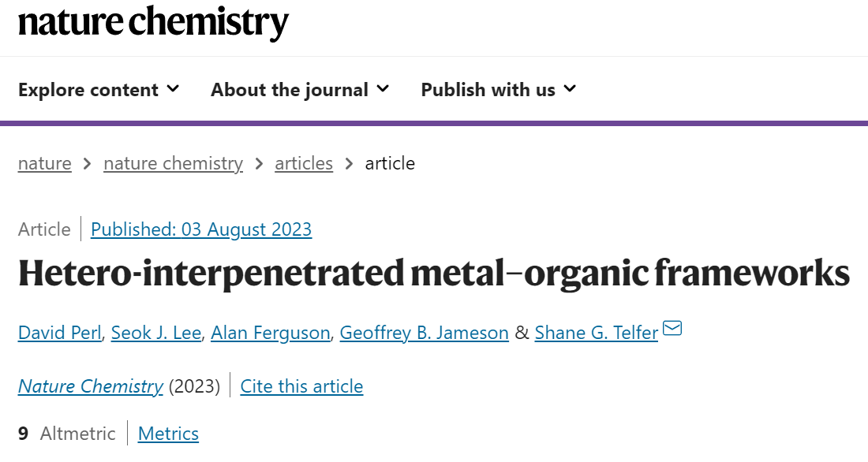Click the Cite this article link

(x=301, y=386)
